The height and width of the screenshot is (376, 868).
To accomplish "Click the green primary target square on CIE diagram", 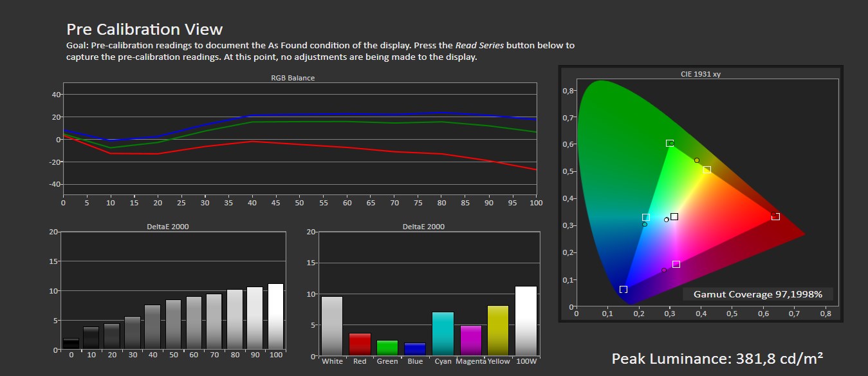I will tap(670, 143).
